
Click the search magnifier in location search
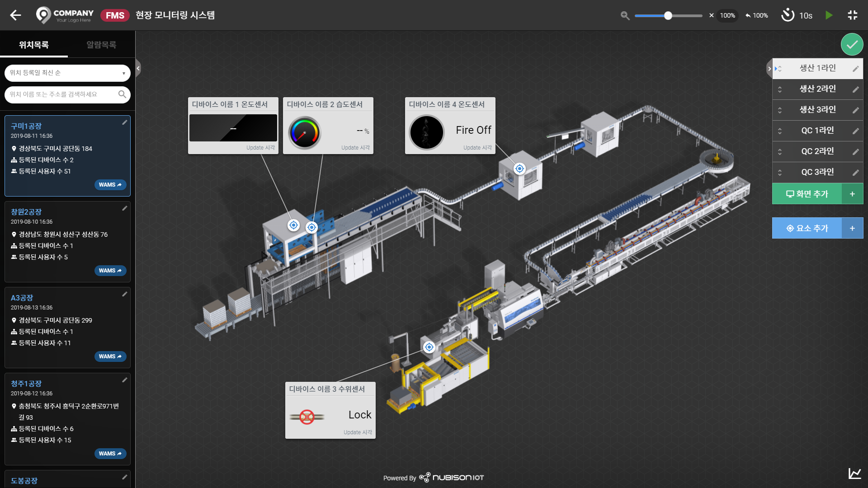(x=122, y=94)
